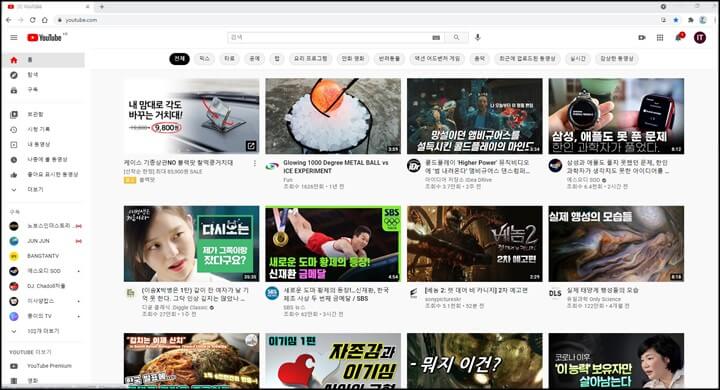
Task: Open My videos (내 동영상) in sidebar
Action: [x=43, y=144]
